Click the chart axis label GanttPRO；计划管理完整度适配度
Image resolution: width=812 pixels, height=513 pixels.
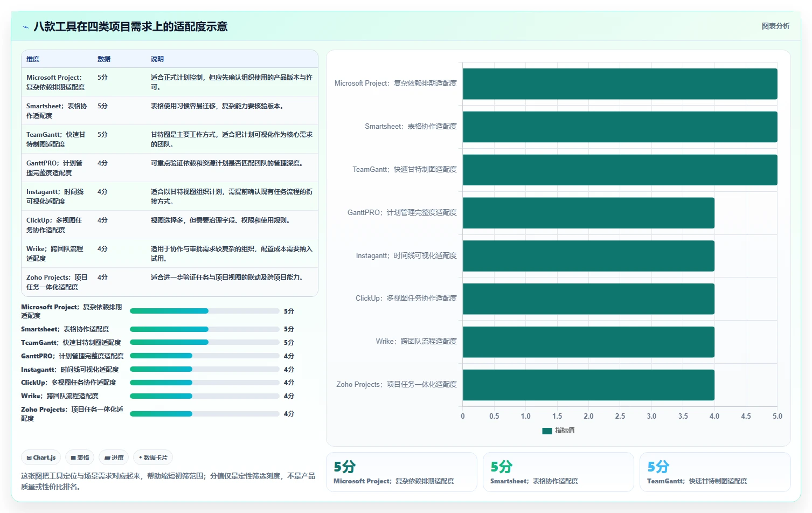click(x=402, y=213)
